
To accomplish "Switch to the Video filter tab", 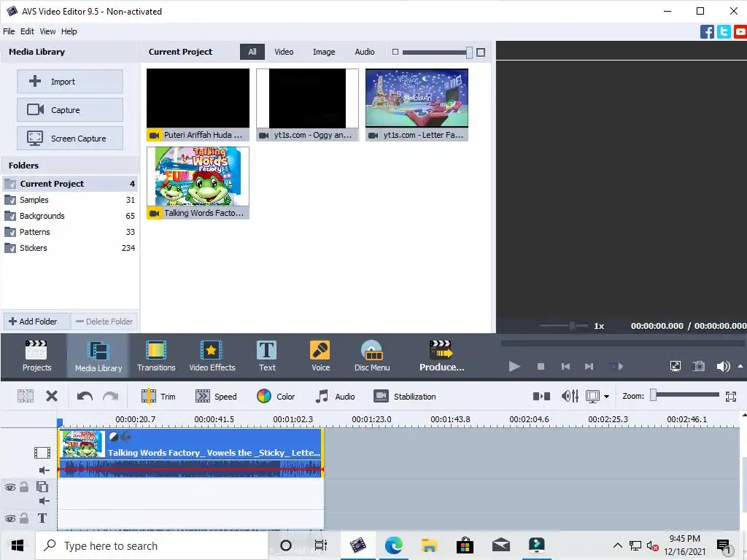I will [x=284, y=52].
